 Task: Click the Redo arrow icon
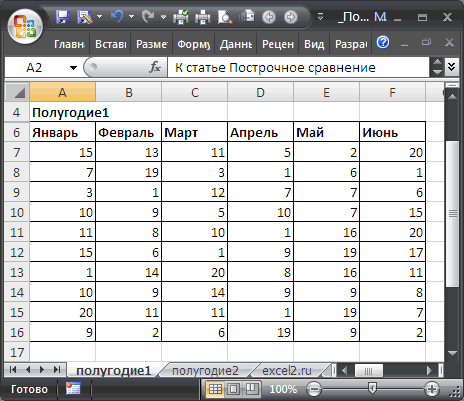click(148, 16)
